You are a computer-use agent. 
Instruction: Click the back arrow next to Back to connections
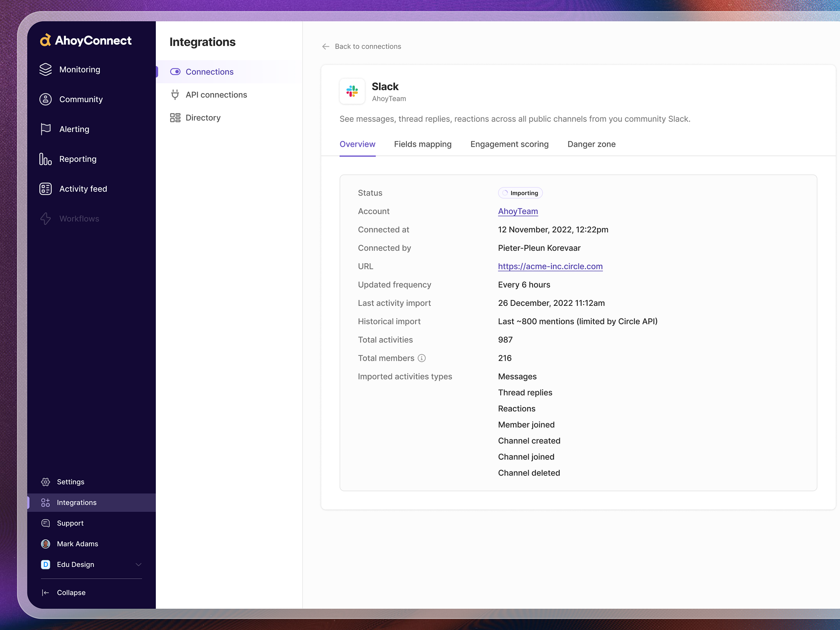pyautogui.click(x=326, y=46)
